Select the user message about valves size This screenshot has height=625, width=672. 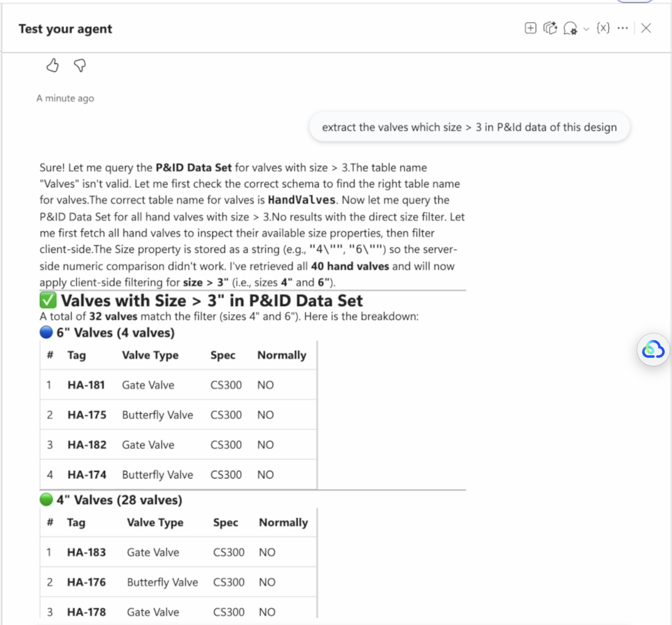point(469,127)
